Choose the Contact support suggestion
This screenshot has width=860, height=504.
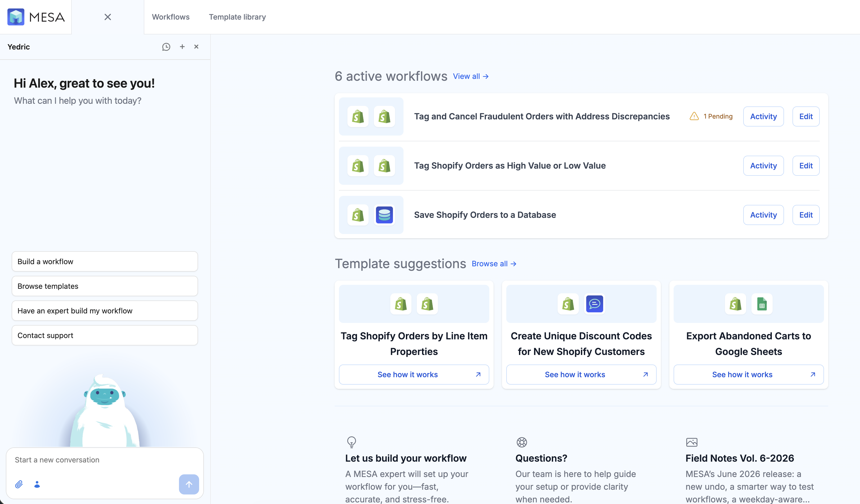pos(105,335)
